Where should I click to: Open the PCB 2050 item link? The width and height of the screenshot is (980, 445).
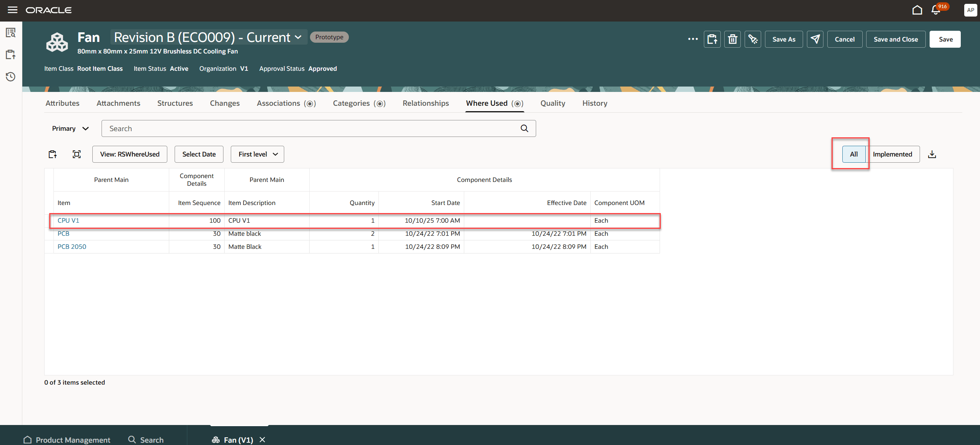tap(72, 247)
